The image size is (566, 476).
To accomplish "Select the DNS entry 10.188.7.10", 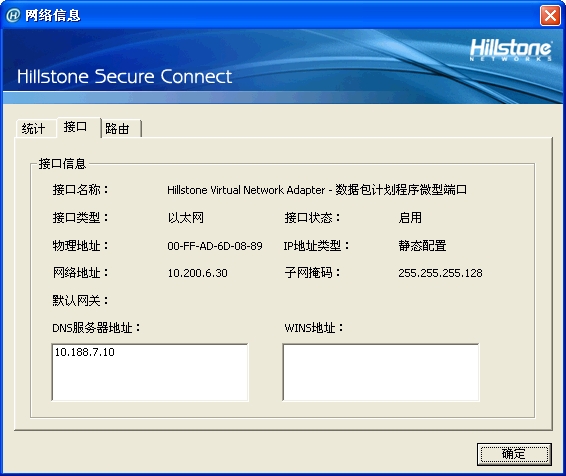I will 84,352.
